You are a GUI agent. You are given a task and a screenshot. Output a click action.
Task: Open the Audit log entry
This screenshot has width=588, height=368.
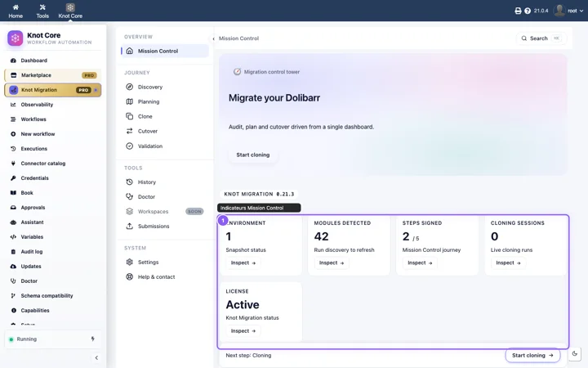tap(53, 252)
